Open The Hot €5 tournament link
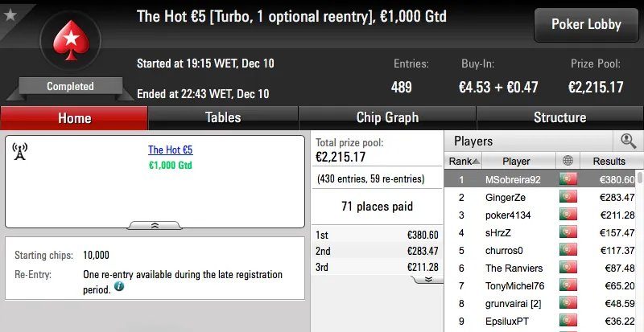This screenshot has height=332, width=644. click(170, 150)
